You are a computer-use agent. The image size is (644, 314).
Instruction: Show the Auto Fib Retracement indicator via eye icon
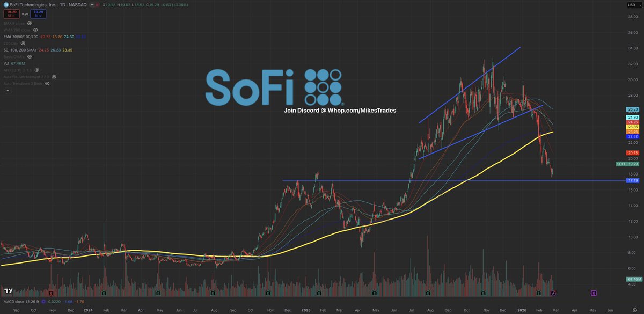tap(54, 77)
